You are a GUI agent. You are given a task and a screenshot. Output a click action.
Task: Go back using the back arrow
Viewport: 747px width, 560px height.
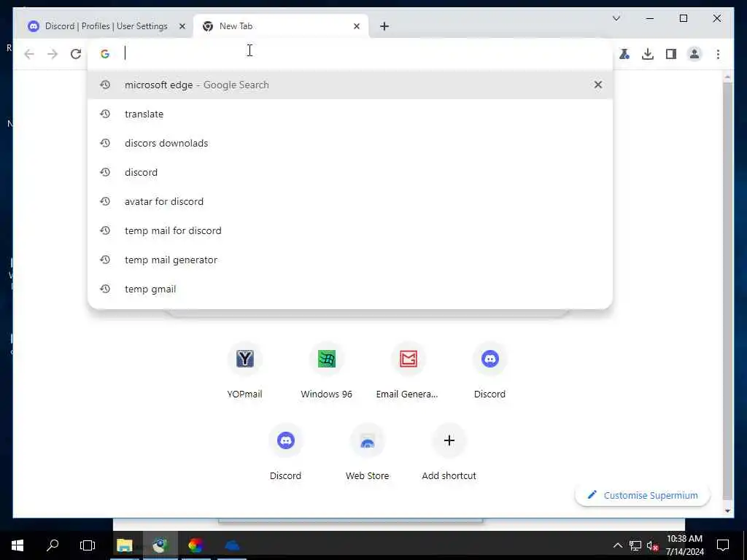(29, 54)
